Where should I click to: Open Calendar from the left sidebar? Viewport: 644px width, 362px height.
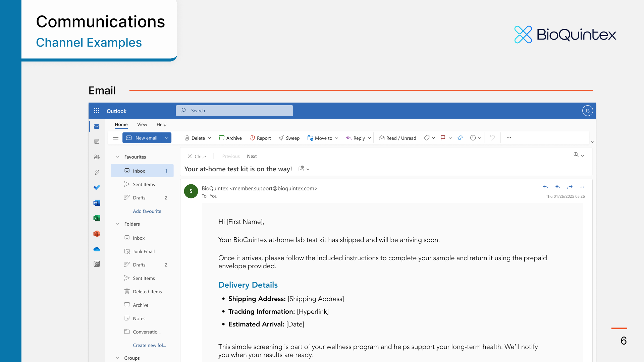(x=97, y=142)
